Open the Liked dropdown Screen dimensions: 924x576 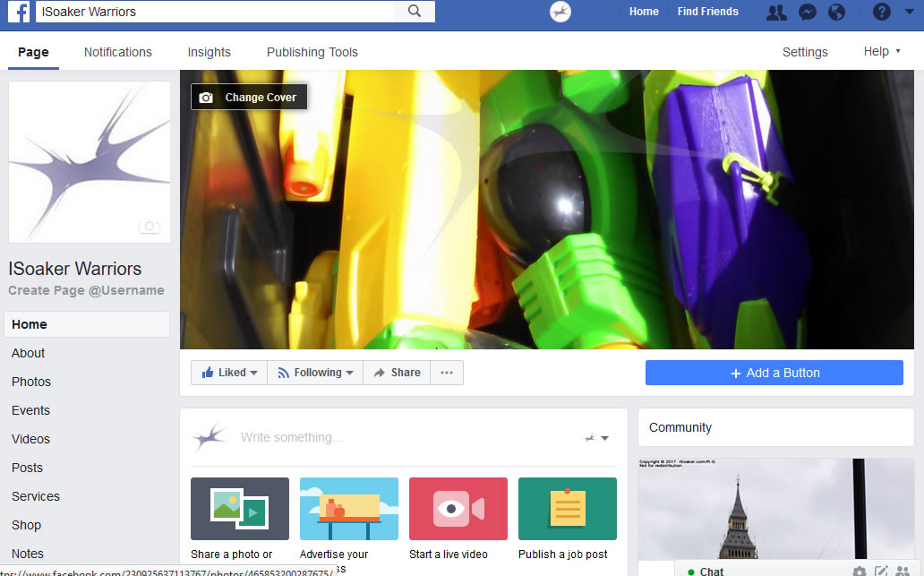click(x=229, y=373)
